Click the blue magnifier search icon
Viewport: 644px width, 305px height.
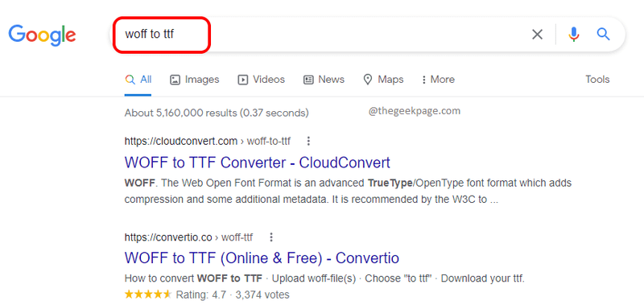coord(603,34)
